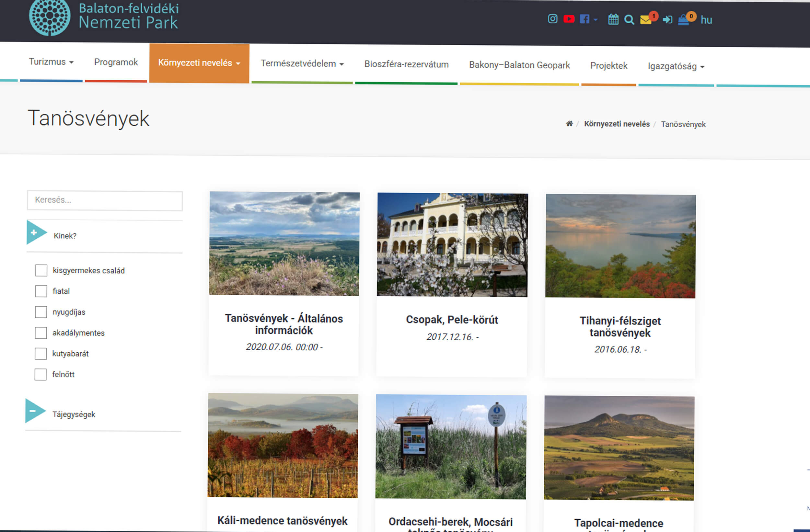Screen dimensions: 810x532
Task: Open the events calendar icon
Action: tap(613, 19)
